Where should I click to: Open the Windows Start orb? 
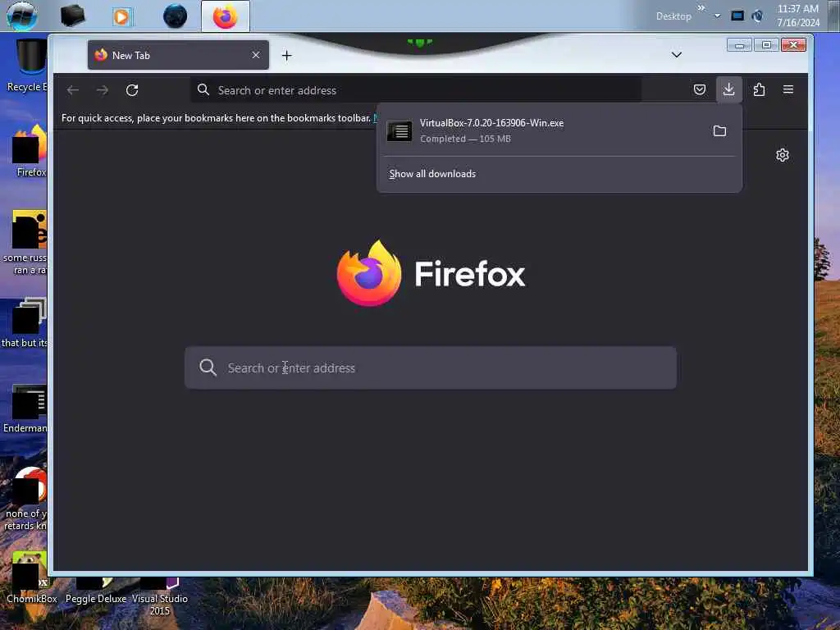22,16
